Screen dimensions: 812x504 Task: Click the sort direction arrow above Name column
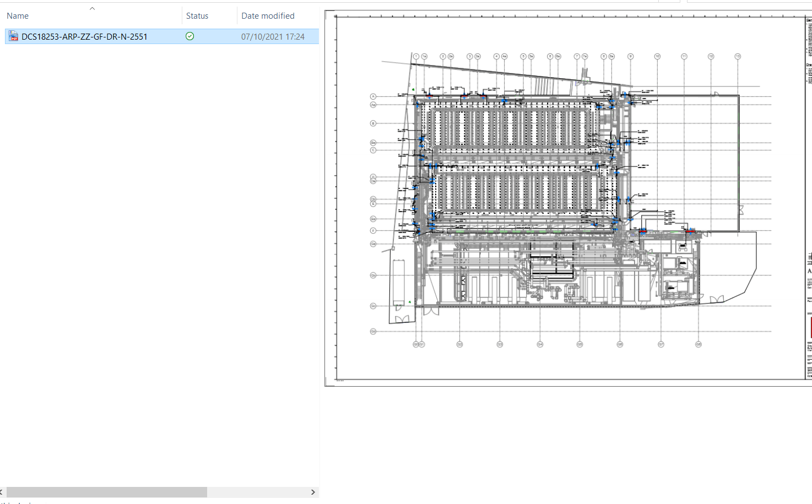(92, 8)
